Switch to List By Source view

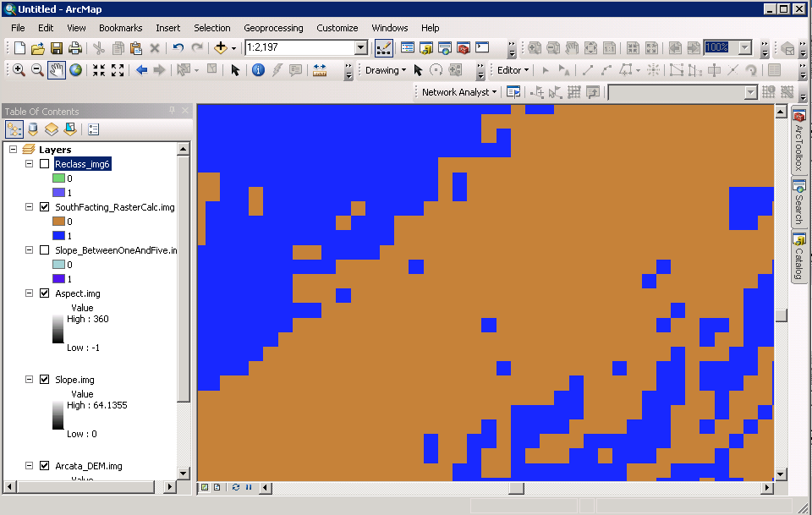pyautogui.click(x=33, y=129)
